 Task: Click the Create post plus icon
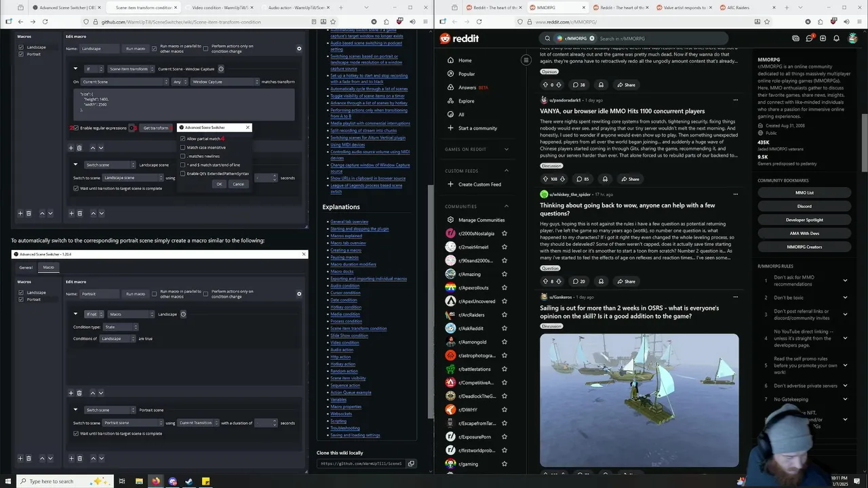pyautogui.click(x=823, y=39)
